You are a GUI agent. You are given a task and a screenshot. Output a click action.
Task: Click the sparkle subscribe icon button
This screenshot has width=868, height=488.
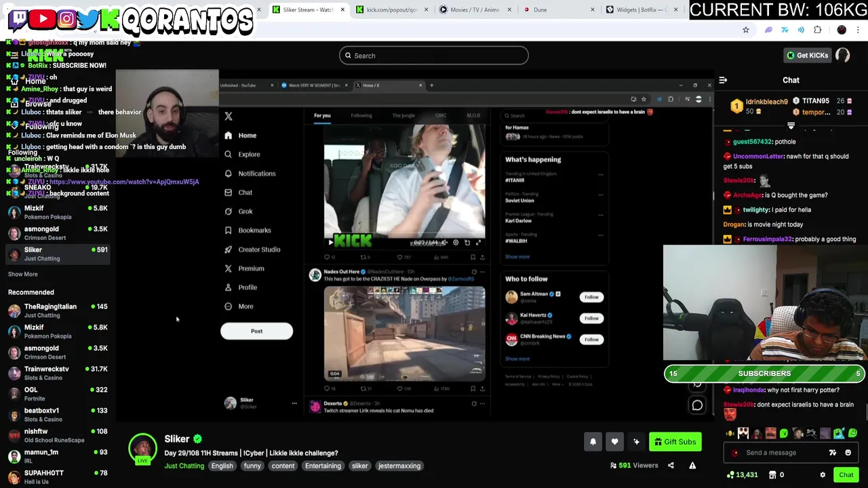636,442
